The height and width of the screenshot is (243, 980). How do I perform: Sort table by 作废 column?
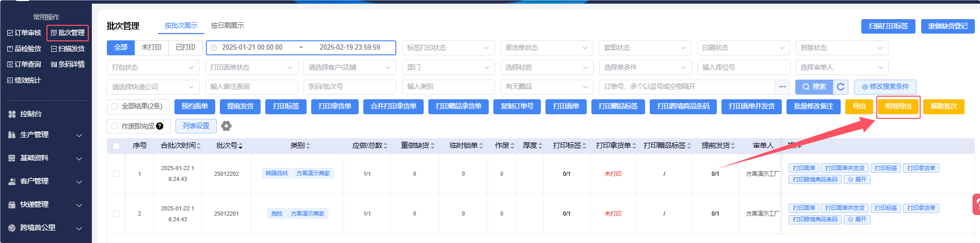pos(512,146)
